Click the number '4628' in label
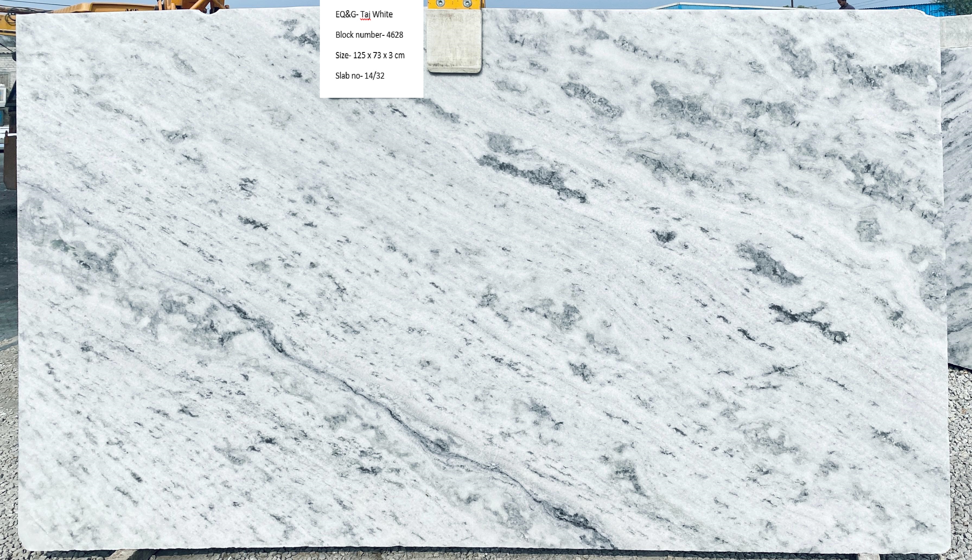Viewport: 972px width, 560px height. [394, 35]
